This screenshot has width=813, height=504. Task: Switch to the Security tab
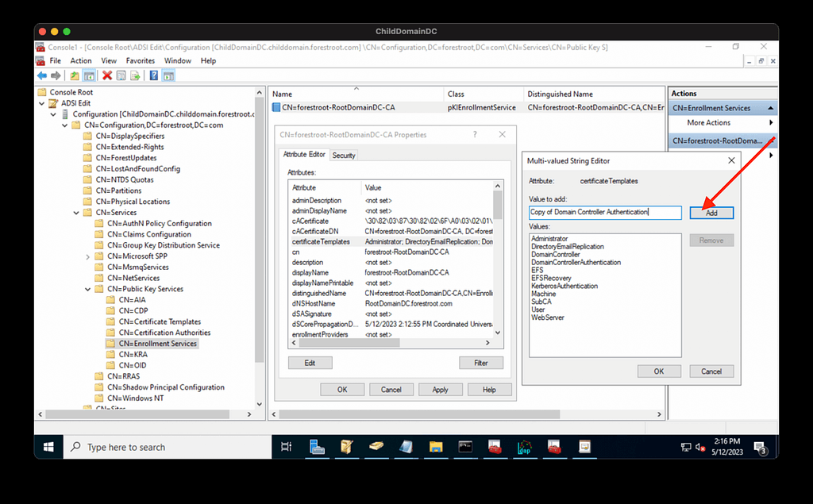tap(344, 155)
